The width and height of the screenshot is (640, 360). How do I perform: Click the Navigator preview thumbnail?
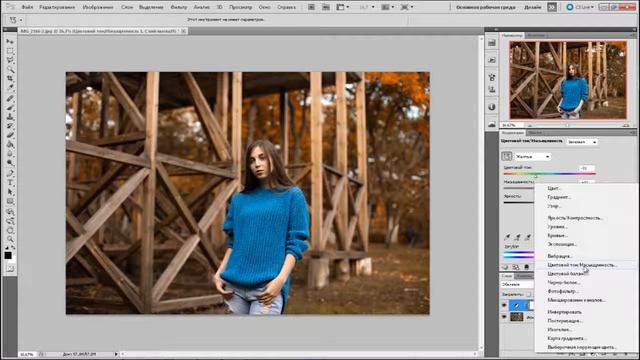tap(568, 80)
